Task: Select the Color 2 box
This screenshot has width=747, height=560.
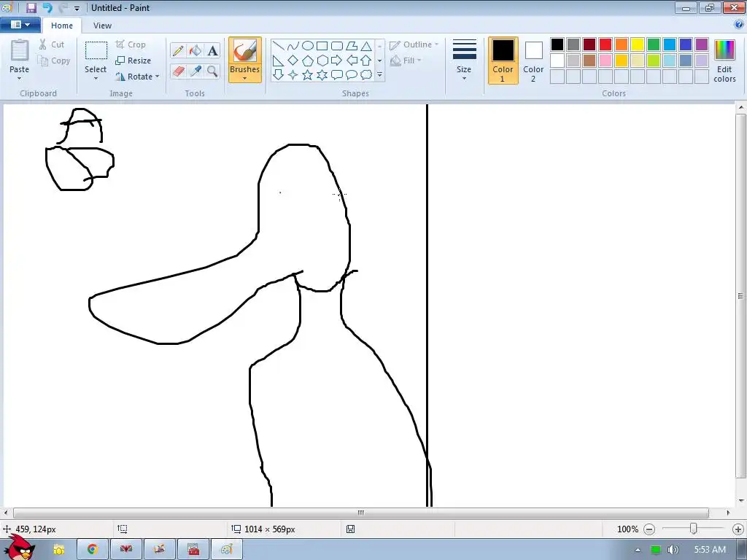Action: 533,61
